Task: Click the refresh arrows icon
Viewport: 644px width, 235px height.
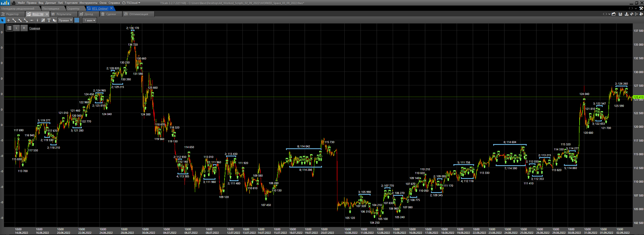Action: [632, 14]
